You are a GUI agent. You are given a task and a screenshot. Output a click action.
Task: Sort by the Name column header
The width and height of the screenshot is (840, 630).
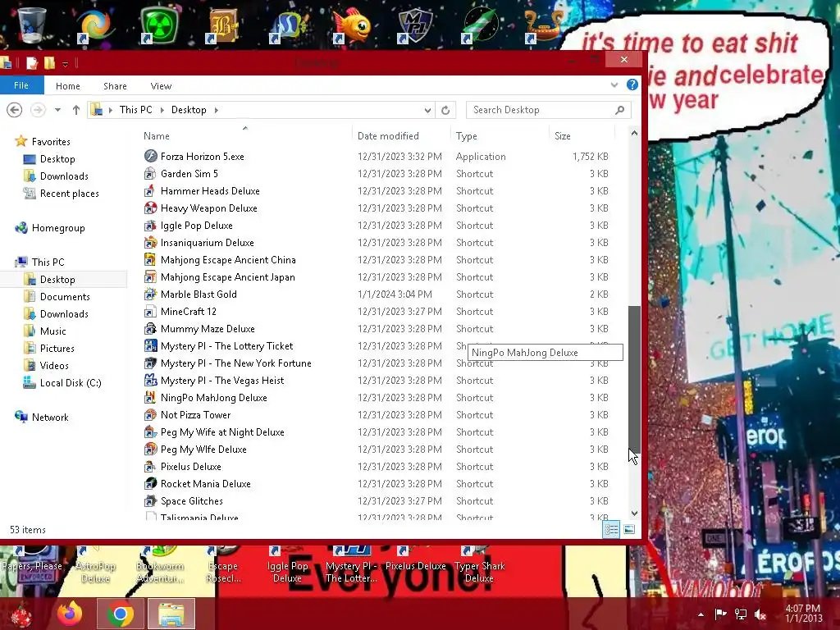(x=157, y=136)
